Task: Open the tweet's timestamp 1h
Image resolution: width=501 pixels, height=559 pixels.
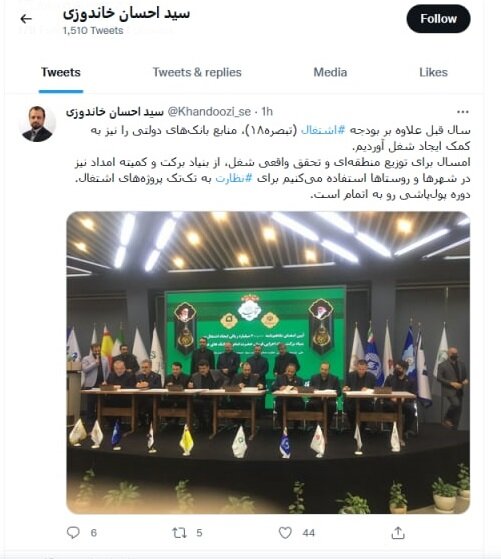Action: [267, 112]
